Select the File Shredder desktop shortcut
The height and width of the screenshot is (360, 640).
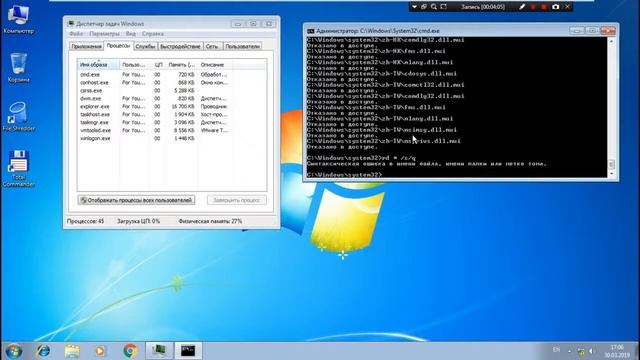[x=18, y=117]
